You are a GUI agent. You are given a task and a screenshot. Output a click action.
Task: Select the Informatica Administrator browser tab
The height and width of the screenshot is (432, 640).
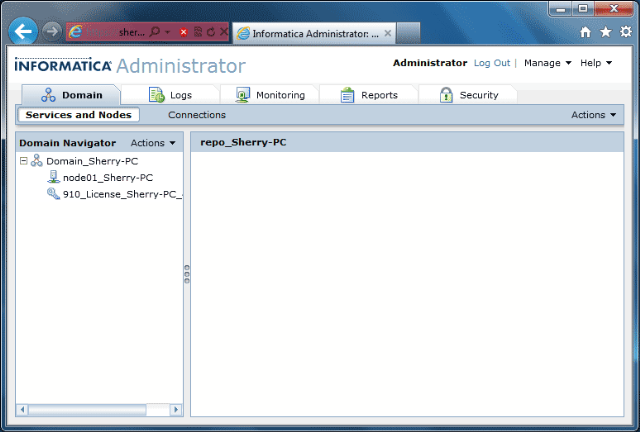coord(314,33)
